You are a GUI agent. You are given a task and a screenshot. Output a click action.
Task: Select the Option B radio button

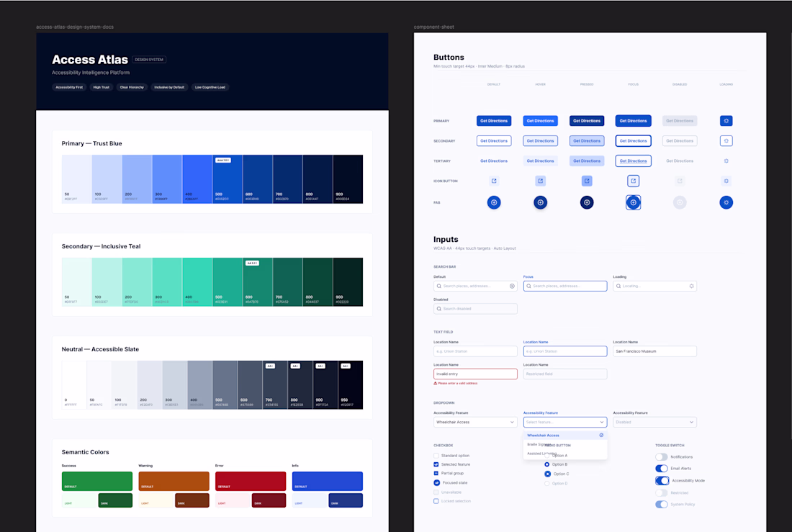[547, 464]
